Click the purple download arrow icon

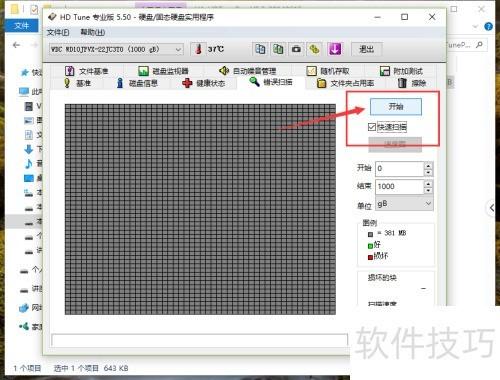(335, 49)
